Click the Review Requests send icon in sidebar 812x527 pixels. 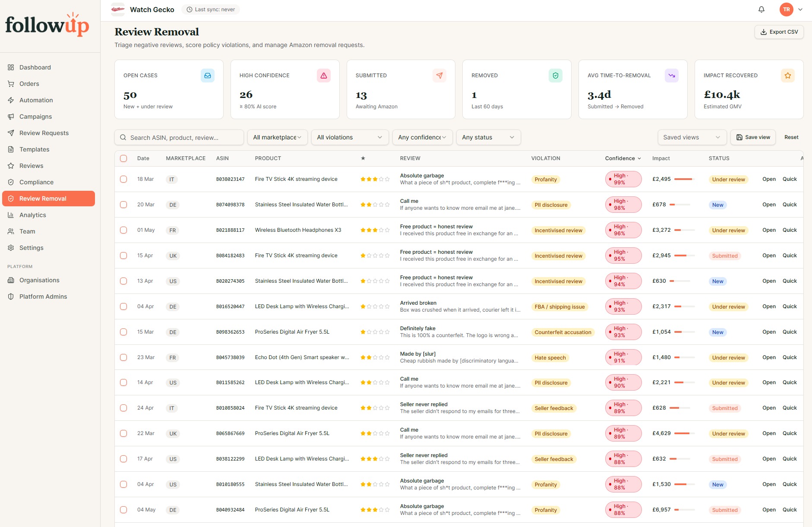(11, 133)
